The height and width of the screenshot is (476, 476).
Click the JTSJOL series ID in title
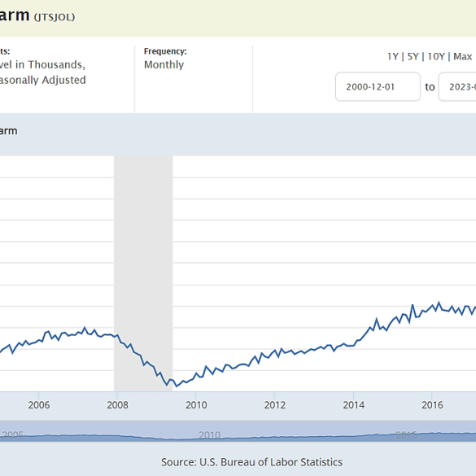(55, 17)
